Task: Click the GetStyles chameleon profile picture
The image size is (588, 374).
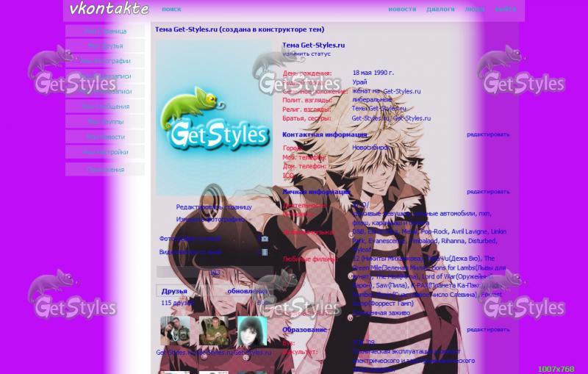Action: pyautogui.click(x=214, y=118)
